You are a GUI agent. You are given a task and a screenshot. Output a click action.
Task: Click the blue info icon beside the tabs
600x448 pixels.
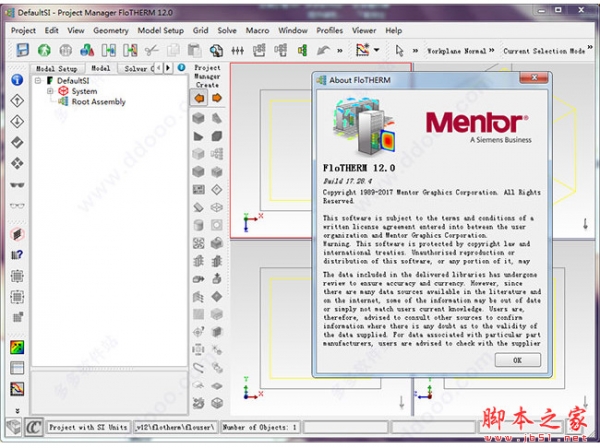(181, 68)
